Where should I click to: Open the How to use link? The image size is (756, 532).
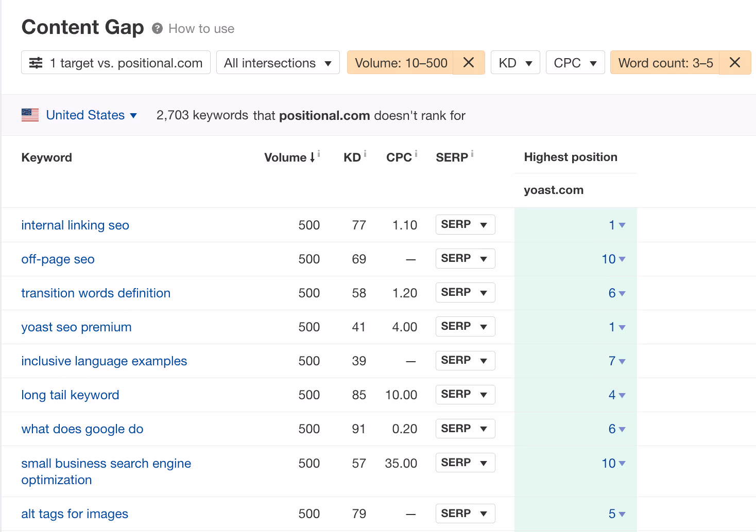point(201,29)
